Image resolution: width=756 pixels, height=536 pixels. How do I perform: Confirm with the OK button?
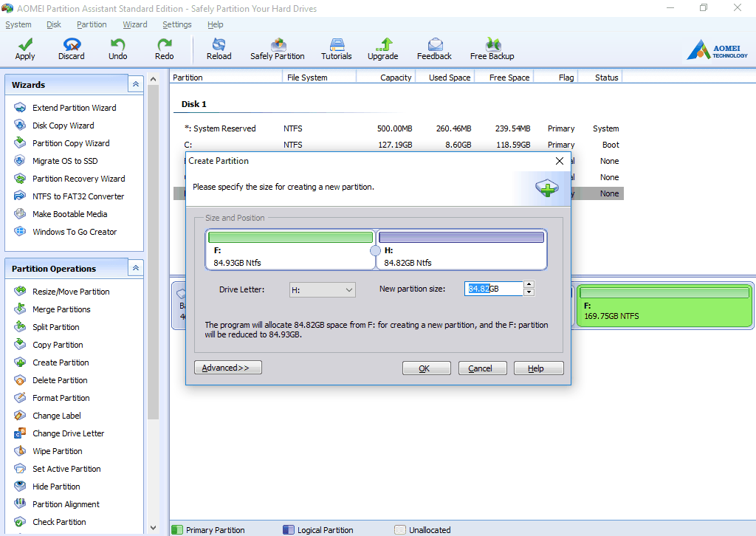[426, 368]
